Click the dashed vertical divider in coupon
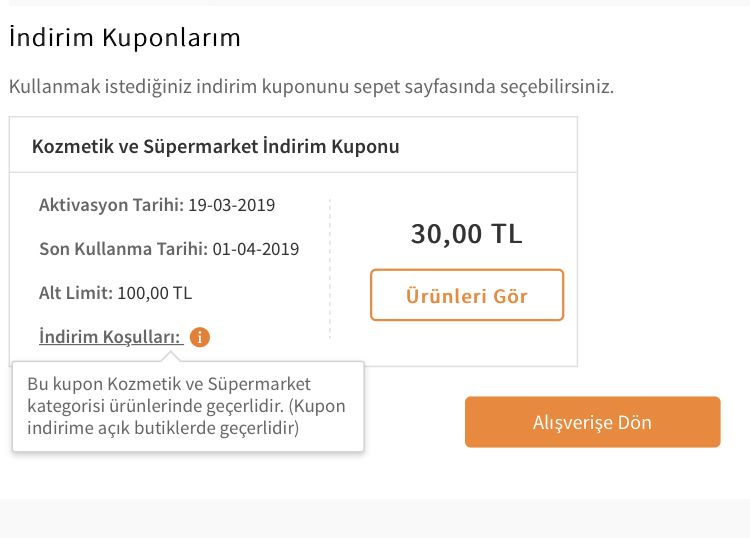Screen dimensions: 750x538 pyautogui.click(x=330, y=269)
